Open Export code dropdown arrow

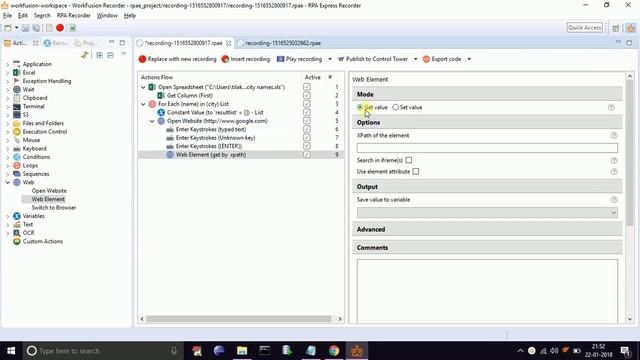click(x=469, y=59)
